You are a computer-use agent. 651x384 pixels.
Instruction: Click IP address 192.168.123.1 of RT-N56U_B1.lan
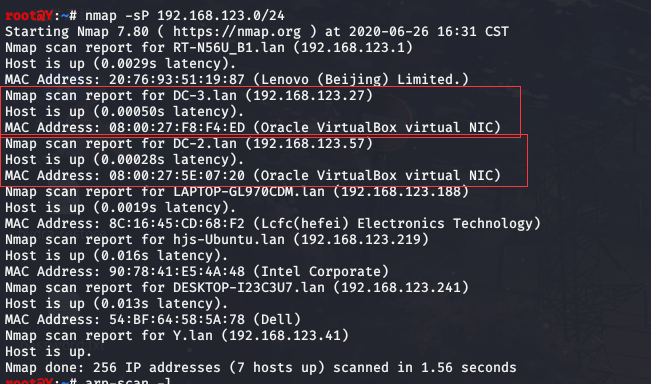(353, 47)
